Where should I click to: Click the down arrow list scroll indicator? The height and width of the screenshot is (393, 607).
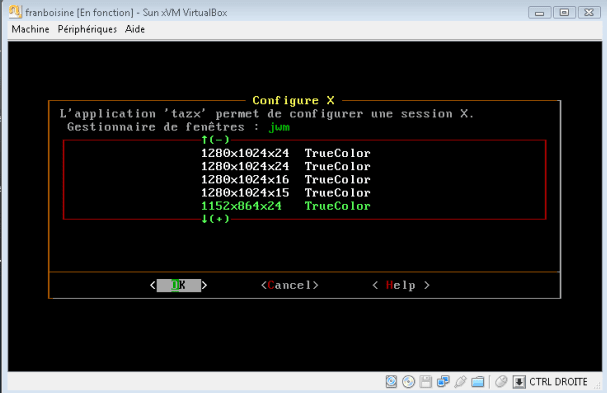pos(215,219)
